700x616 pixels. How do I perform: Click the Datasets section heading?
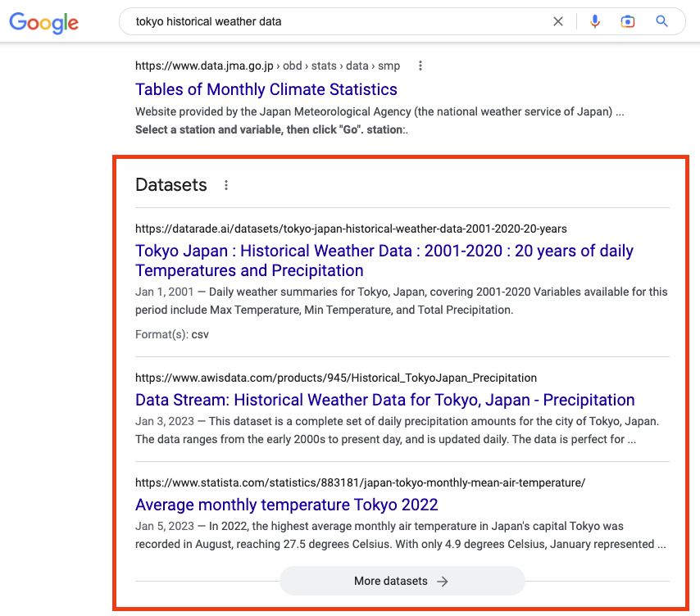(x=171, y=185)
